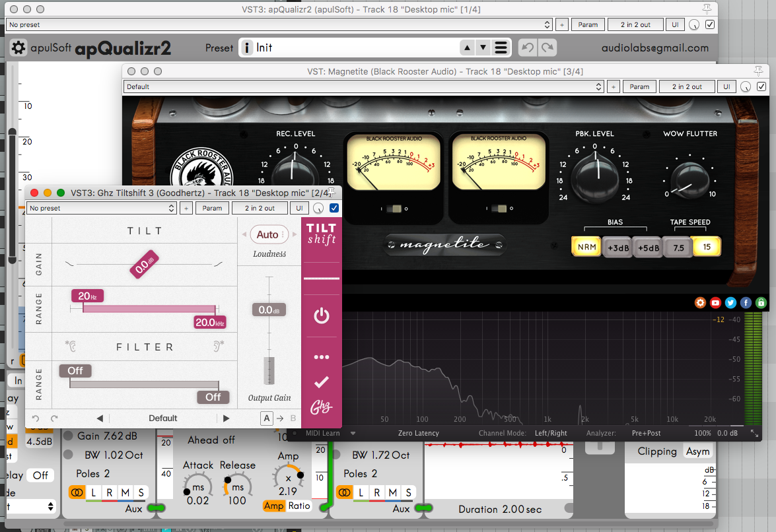Open the apQualizr preset list hamburger menu

click(499, 48)
